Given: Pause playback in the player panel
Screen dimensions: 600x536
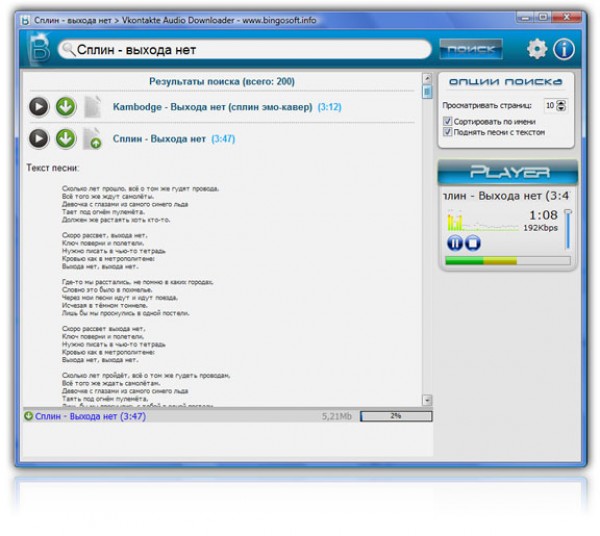Looking at the screenshot, I should (455, 243).
